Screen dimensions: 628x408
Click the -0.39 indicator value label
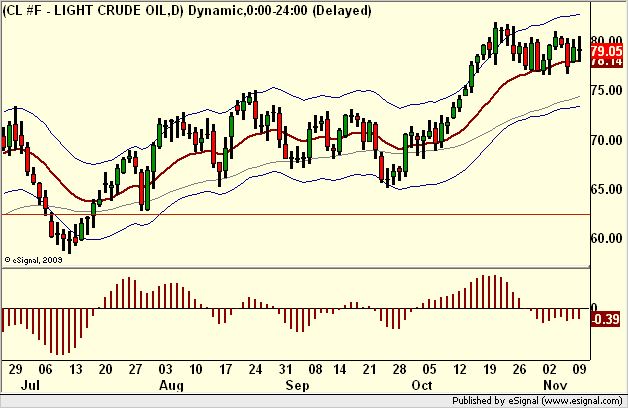[606, 319]
